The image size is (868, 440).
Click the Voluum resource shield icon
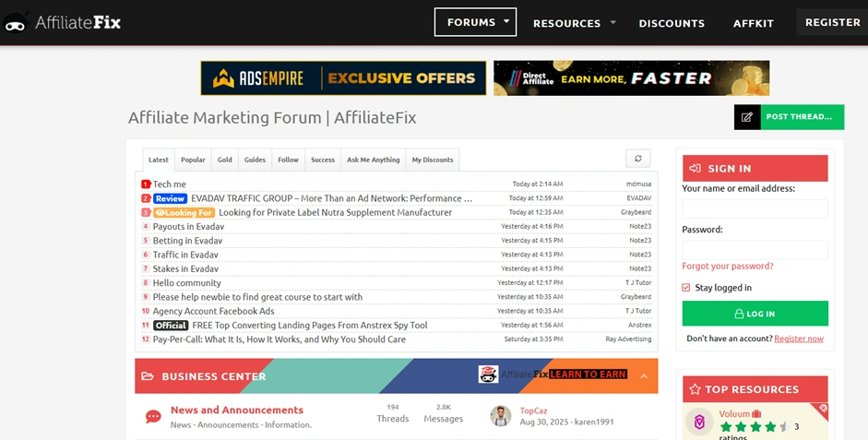(x=700, y=421)
